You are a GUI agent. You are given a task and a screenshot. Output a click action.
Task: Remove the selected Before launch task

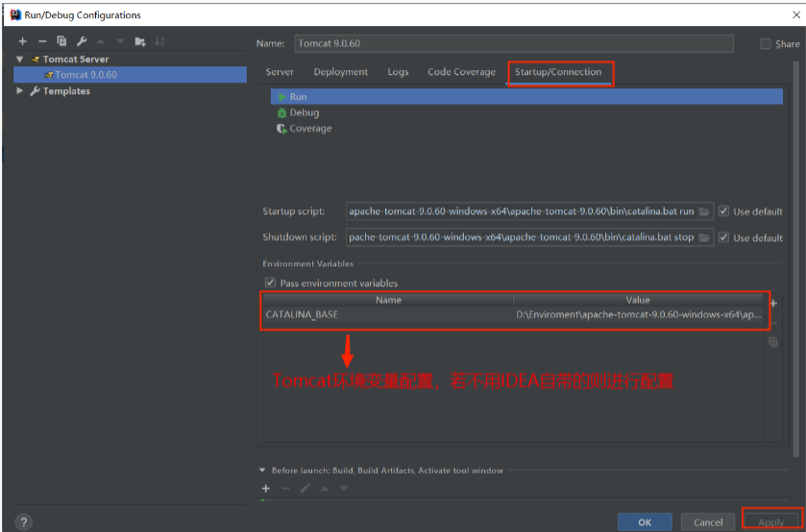(x=286, y=489)
